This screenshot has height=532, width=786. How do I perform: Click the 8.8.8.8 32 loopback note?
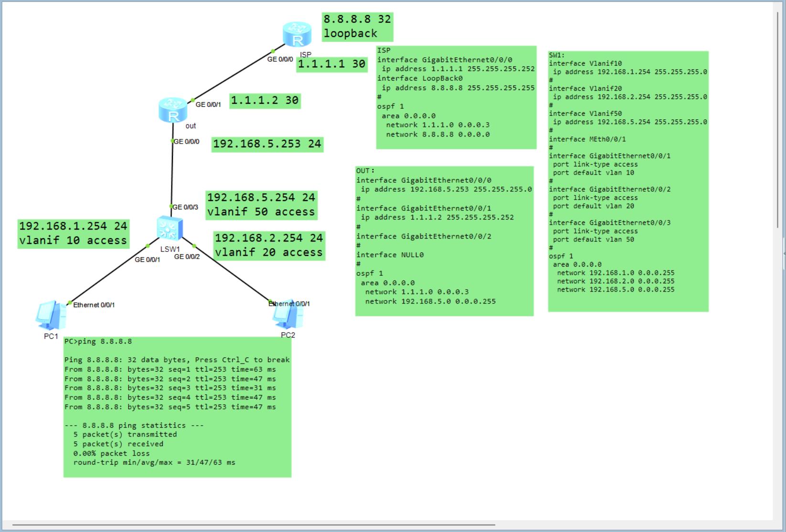point(357,27)
